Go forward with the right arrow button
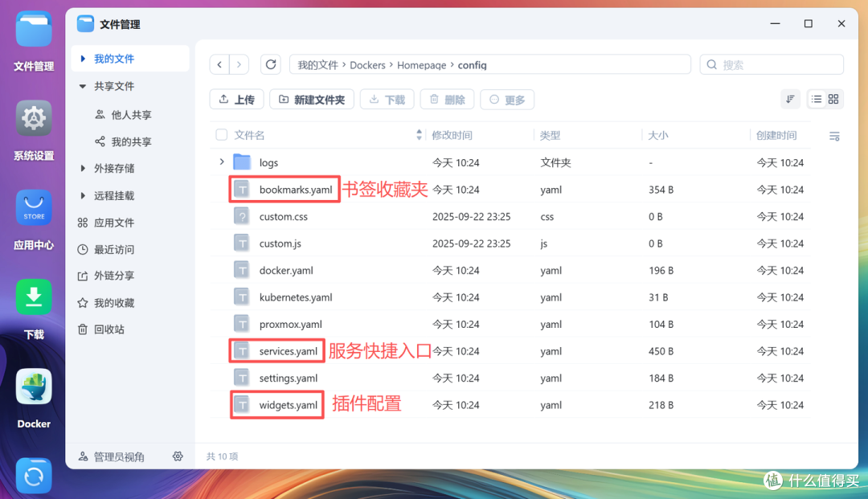 [240, 65]
